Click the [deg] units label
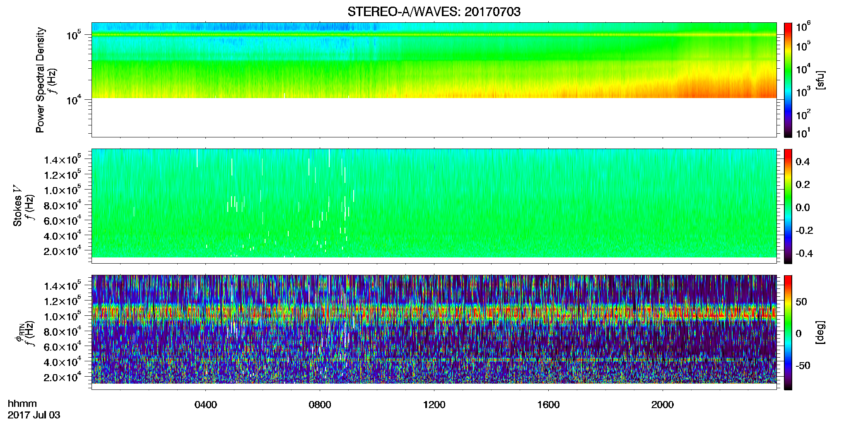This screenshot has width=868, height=447. tap(820, 332)
